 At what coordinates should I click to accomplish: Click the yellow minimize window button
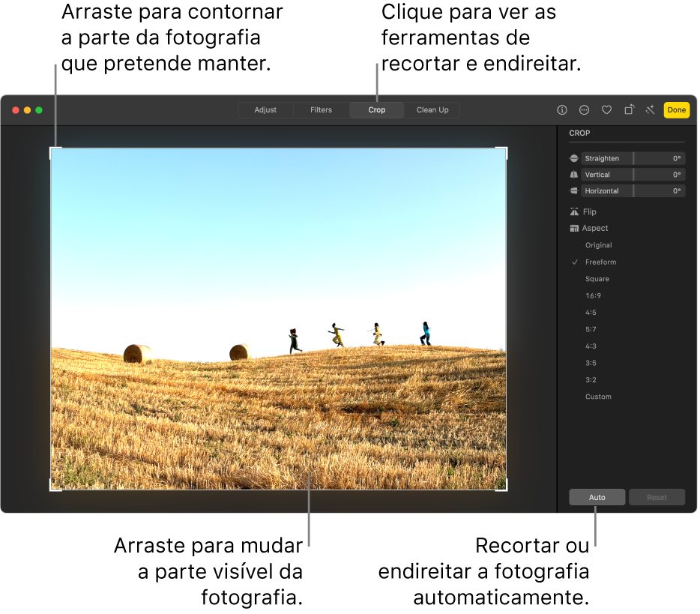[x=27, y=110]
